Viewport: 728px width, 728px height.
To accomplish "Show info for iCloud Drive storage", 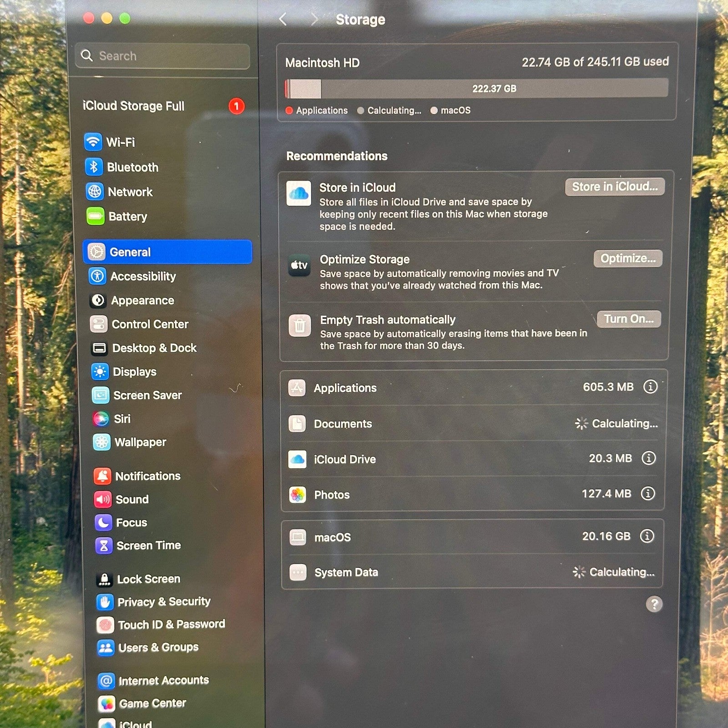I will click(x=648, y=458).
